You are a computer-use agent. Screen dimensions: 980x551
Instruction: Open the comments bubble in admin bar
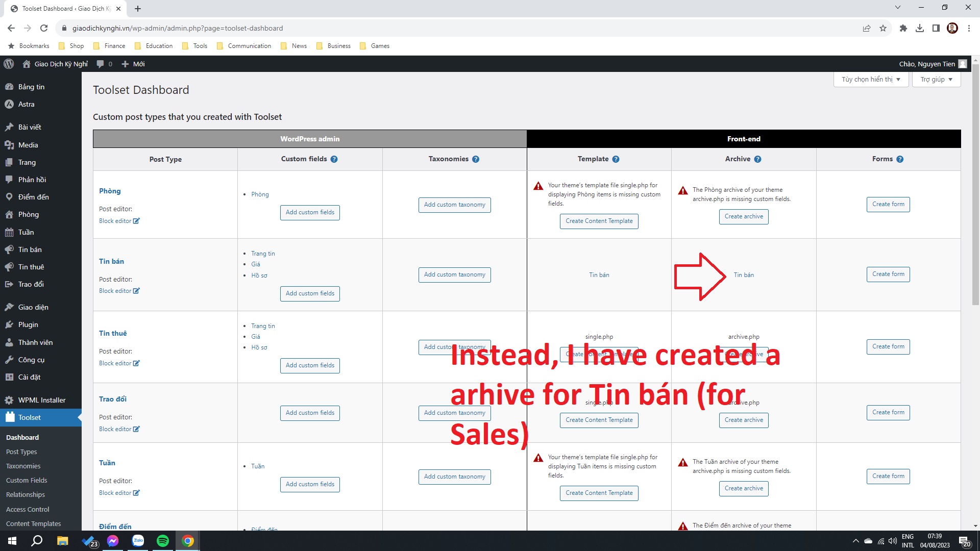[x=104, y=64]
